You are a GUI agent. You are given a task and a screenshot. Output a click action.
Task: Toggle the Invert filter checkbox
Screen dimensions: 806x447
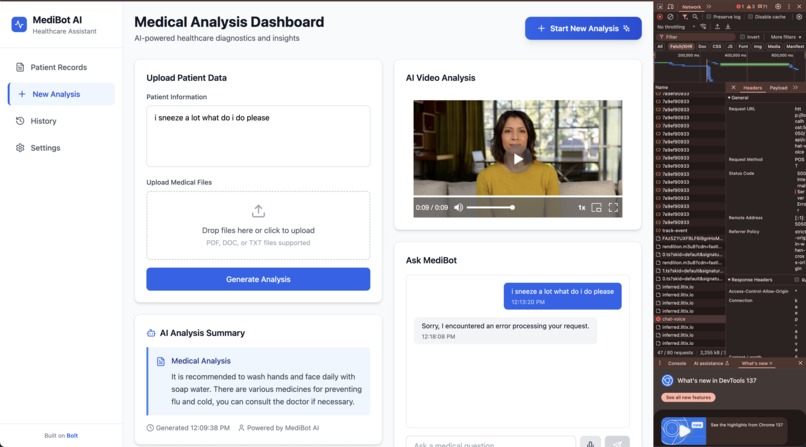[x=742, y=37]
